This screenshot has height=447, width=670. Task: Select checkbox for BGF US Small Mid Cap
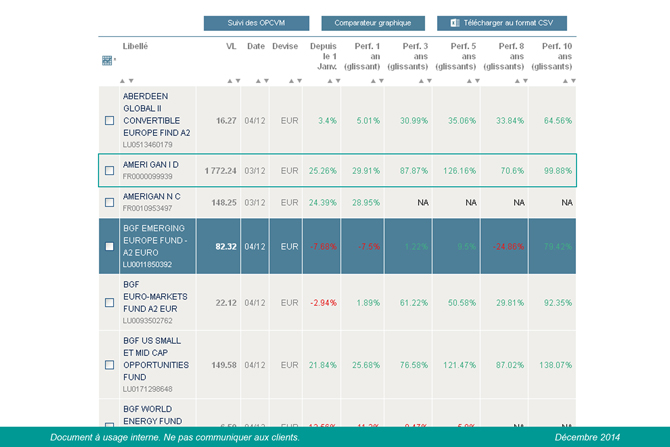pyautogui.click(x=110, y=365)
